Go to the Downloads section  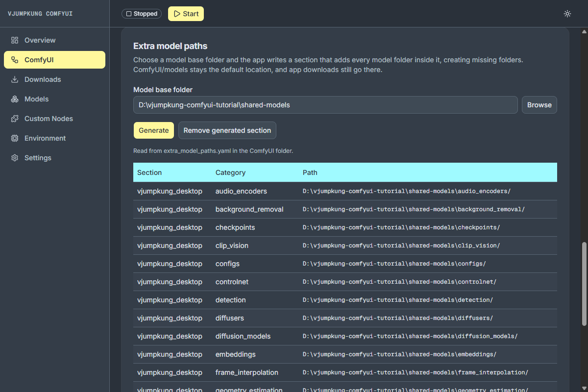54,79
